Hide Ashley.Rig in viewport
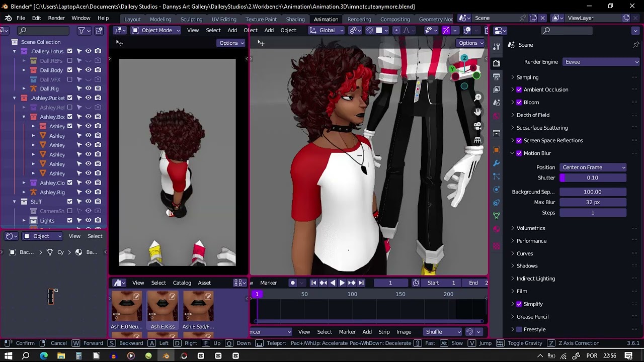This screenshot has height=362, width=644. 89,192
